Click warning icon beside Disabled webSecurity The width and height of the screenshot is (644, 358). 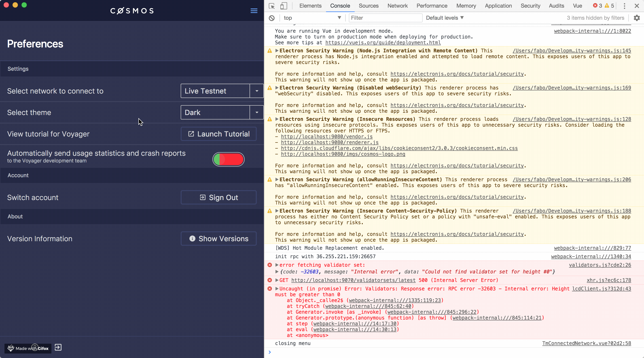click(270, 88)
